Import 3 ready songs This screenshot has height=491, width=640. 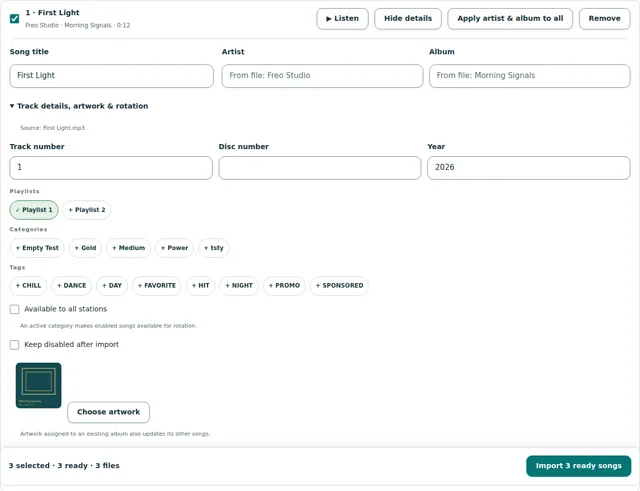[578, 466]
